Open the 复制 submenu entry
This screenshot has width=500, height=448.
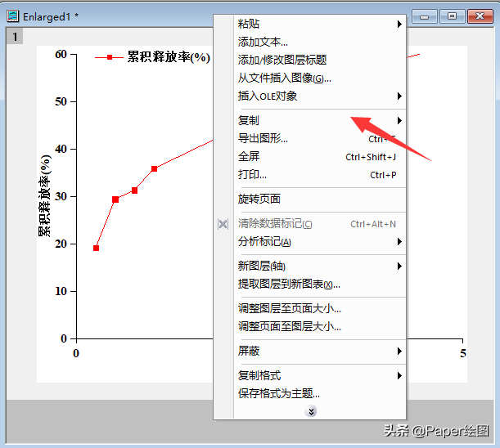[x=319, y=120]
